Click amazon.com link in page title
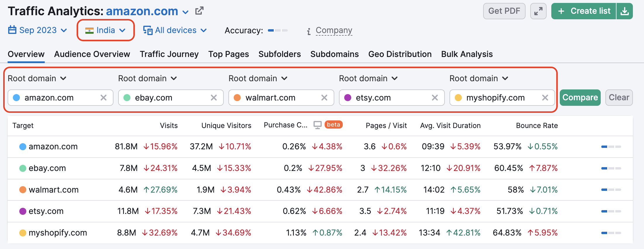644x249 pixels. (x=142, y=11)
